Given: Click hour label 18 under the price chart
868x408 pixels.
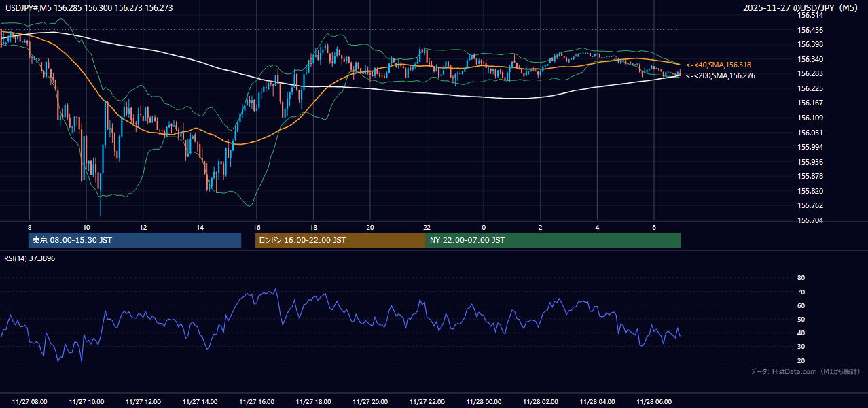Looking at the screenshot, I should point(313,227).
